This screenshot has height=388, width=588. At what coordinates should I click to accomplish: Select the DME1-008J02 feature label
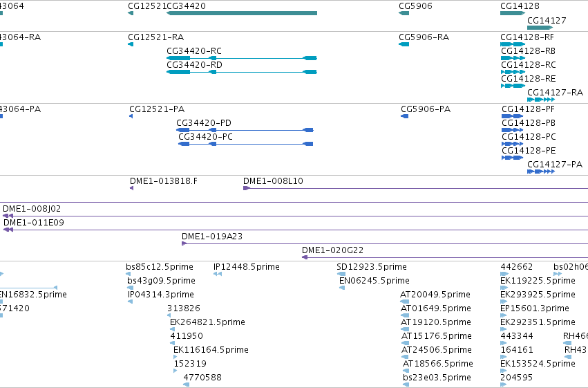pos(32,209)
